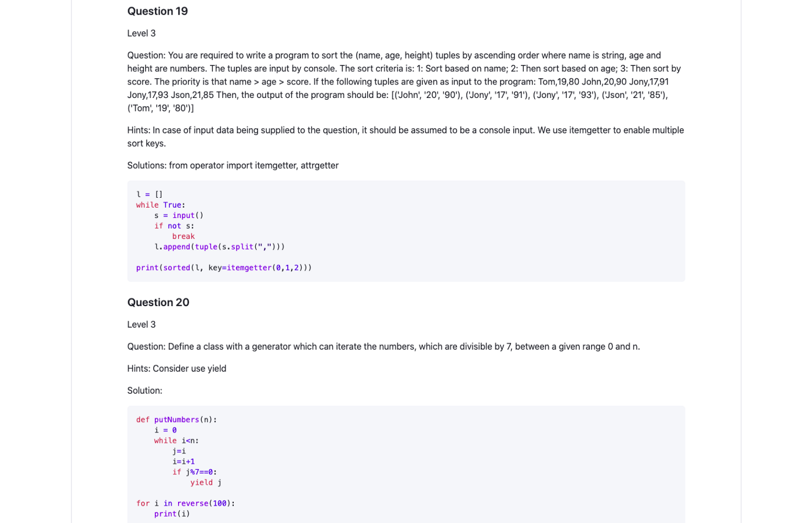Click the question text about divisible by 7
Screen dimensions: 812x523
[x=383, y=346]
